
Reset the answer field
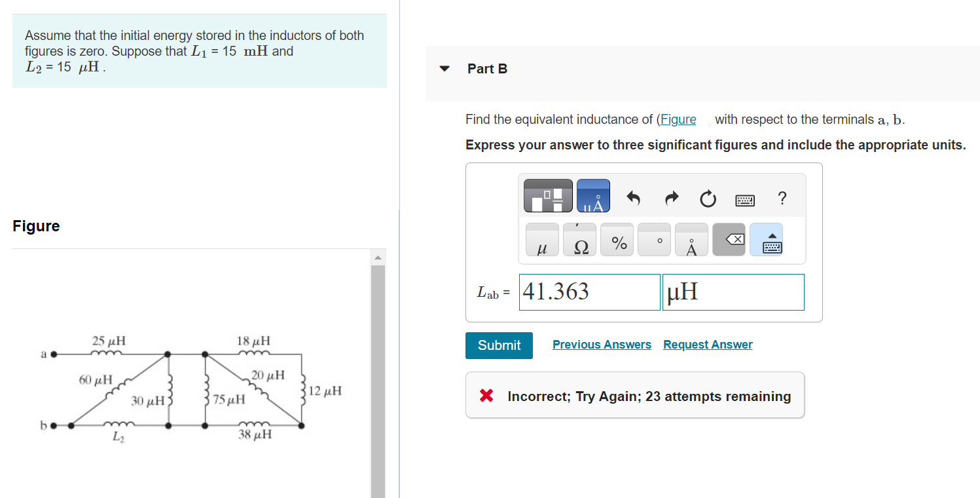point(708,198)
